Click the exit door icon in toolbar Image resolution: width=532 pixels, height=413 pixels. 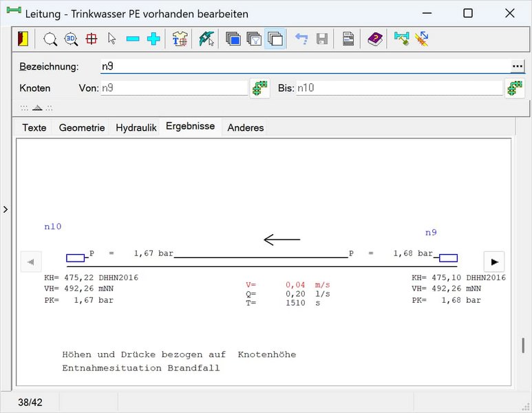coord(24,39)
